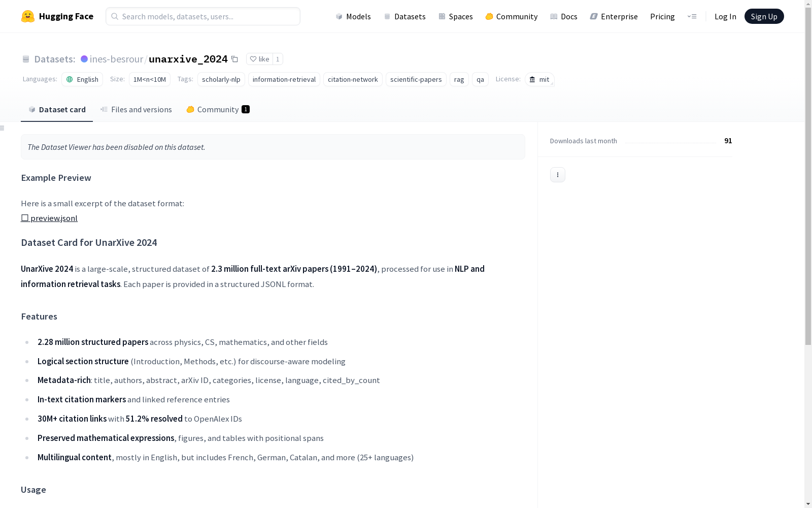
Task: Click the Dataset Viewer disabled notice
Action: [273, 147]
